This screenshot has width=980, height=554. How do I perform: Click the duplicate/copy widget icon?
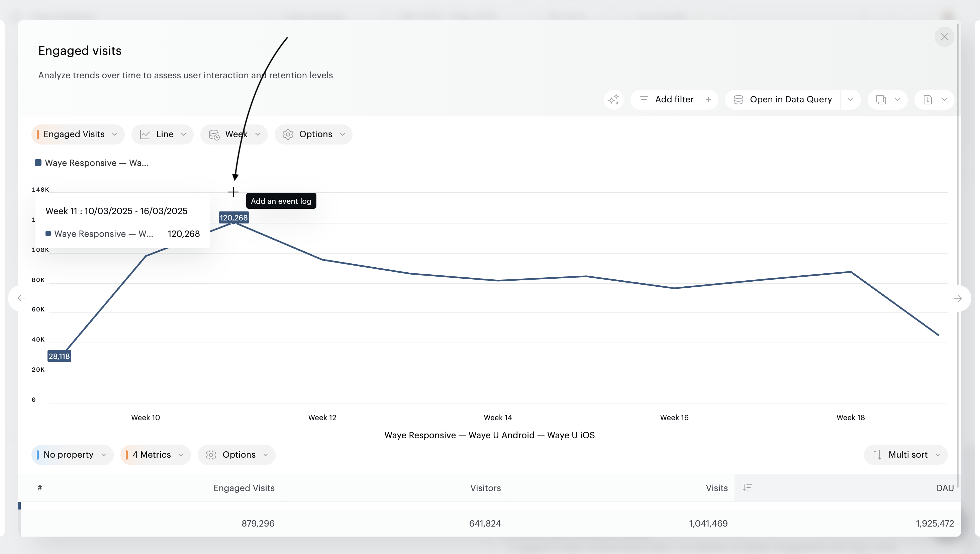[881, 100]
